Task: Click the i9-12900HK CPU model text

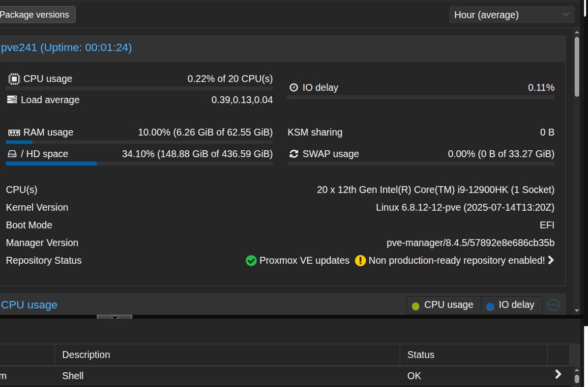Action: click(436, 190)
